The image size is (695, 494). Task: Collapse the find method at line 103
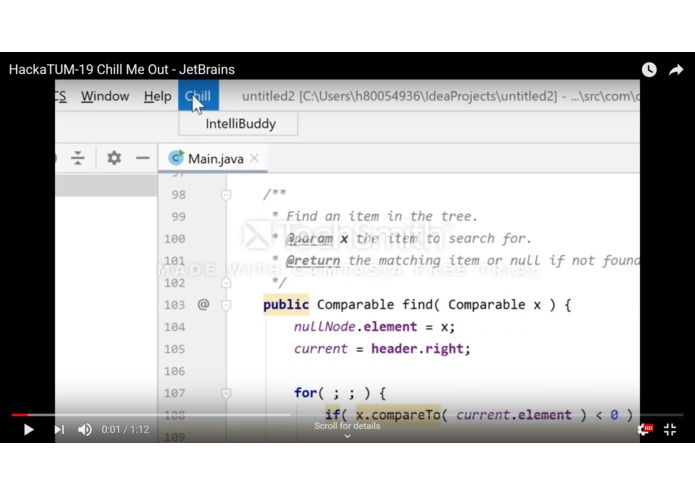pos(226,305)
